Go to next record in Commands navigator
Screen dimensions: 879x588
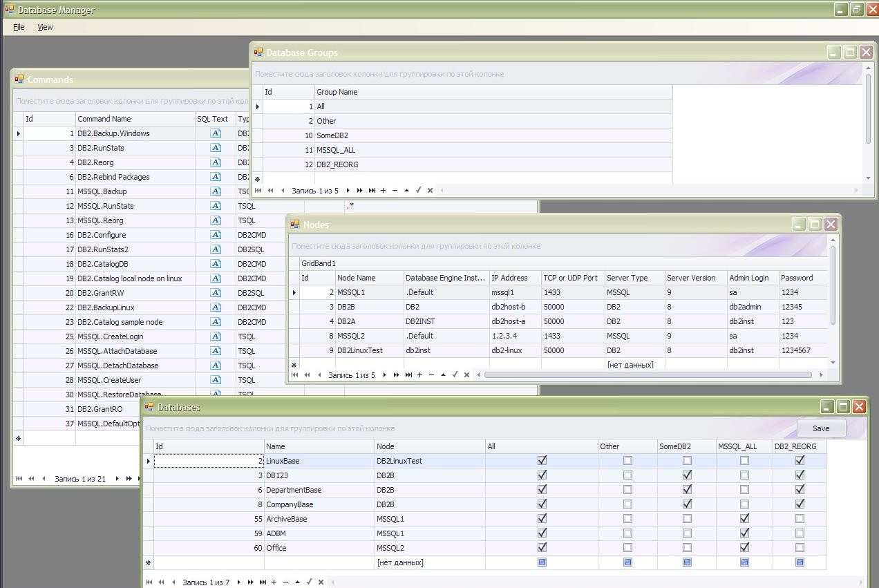tap(117, 478)
